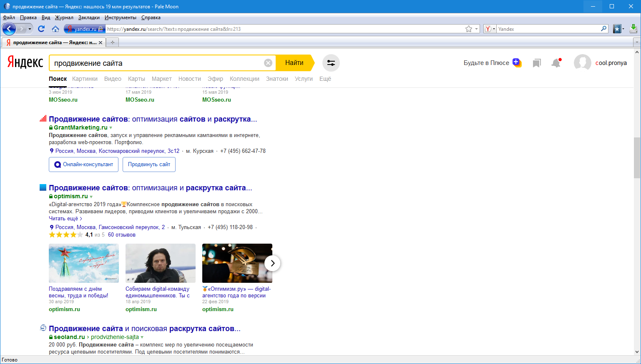Open the '60 отзывов' reviews link
The image size is (641, 364).
122,235
